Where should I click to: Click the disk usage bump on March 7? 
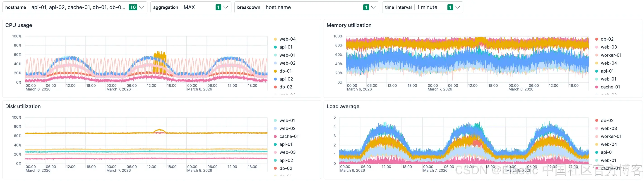pyautogui.click(x=159, y=131)
